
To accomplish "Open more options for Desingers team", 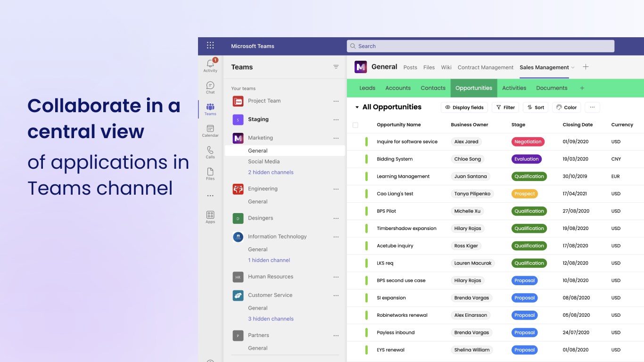I will click(336, 218).
